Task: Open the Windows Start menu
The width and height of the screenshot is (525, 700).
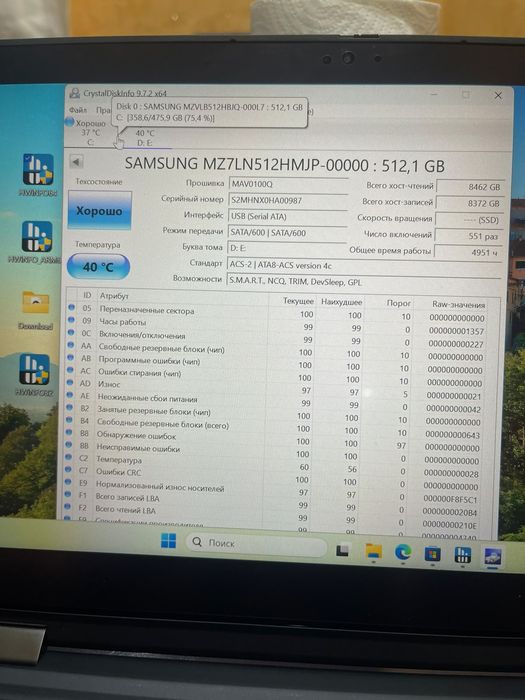Action: coord(169,542)
